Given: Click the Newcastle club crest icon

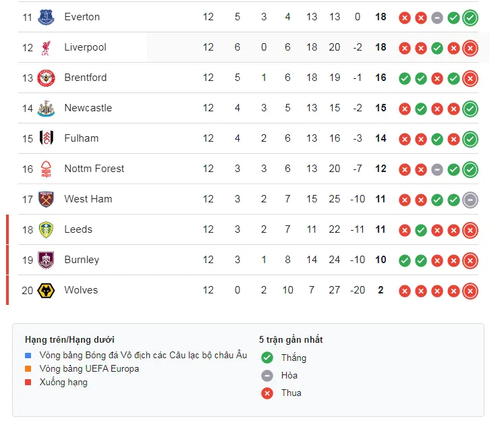Looking at the screenshot, I should pos(46,108).
